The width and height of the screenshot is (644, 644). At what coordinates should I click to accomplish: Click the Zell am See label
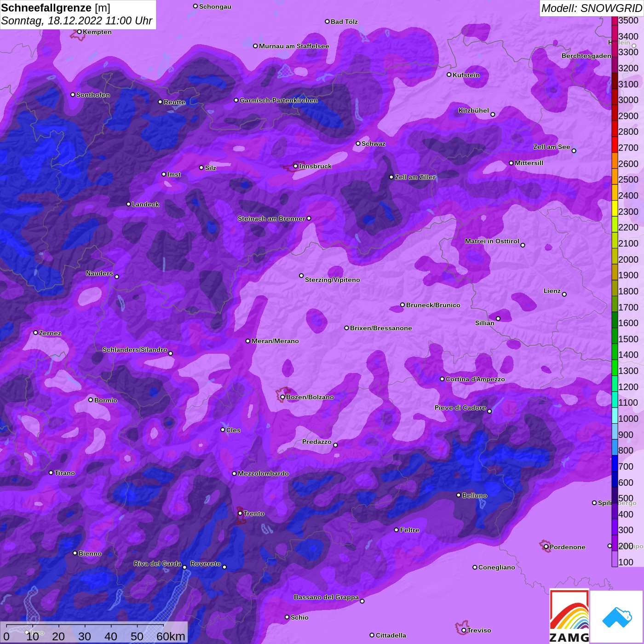[552, 147]
